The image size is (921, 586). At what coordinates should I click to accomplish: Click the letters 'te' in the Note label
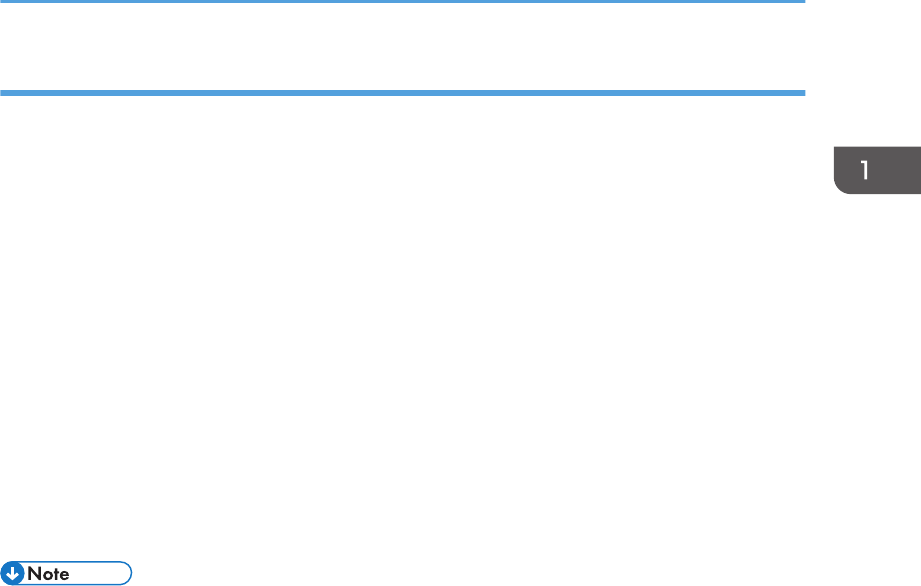coord(62,574)
